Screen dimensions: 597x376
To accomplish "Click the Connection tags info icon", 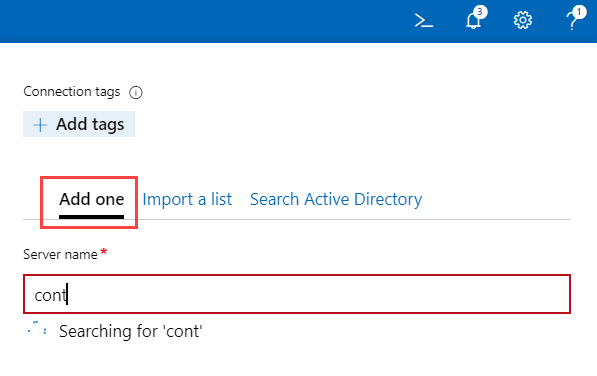I will (136, 92).
